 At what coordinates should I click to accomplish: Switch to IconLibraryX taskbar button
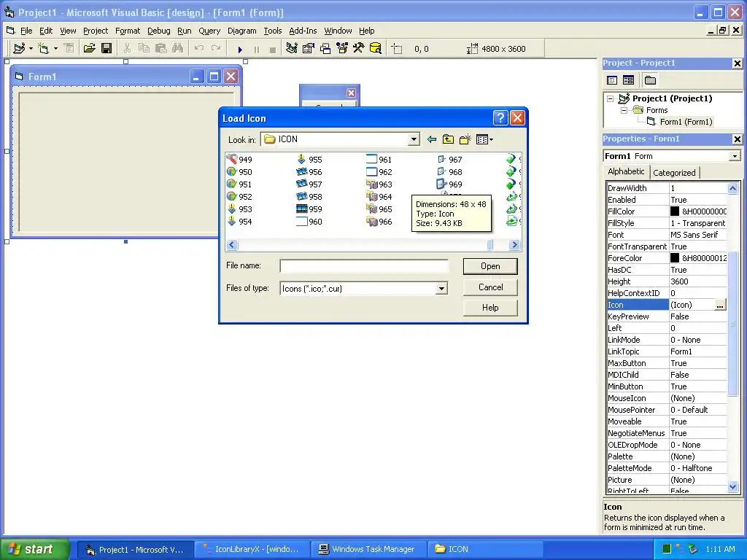tap(252, 550)
